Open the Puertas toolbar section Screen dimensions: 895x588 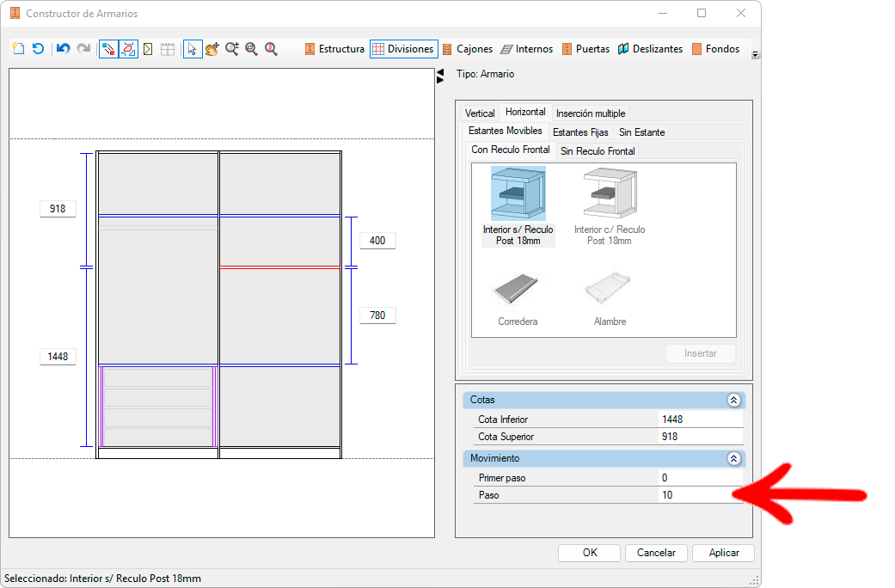pyautogui.click(x=585, y=49)
